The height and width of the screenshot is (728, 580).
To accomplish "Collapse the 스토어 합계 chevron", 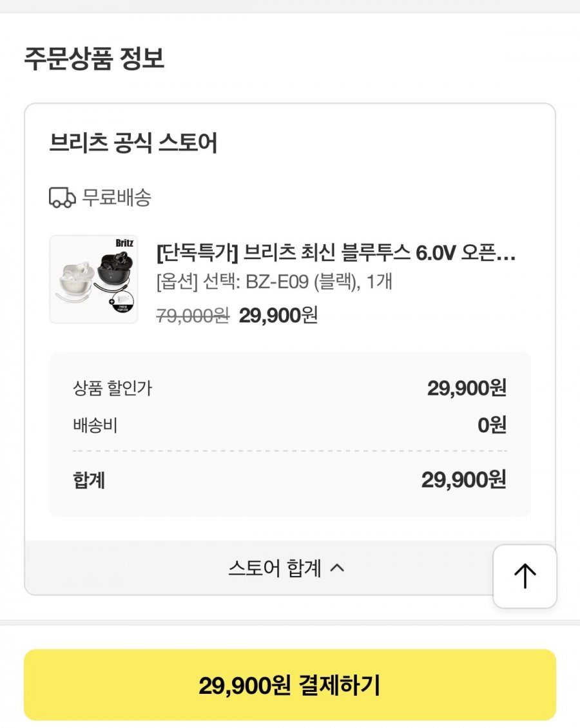I will tap(338, 569).
